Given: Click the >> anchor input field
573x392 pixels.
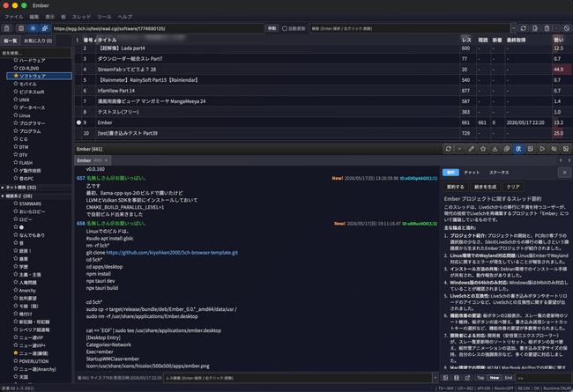Looking at the screenshot, I should (x=543, y=378).
